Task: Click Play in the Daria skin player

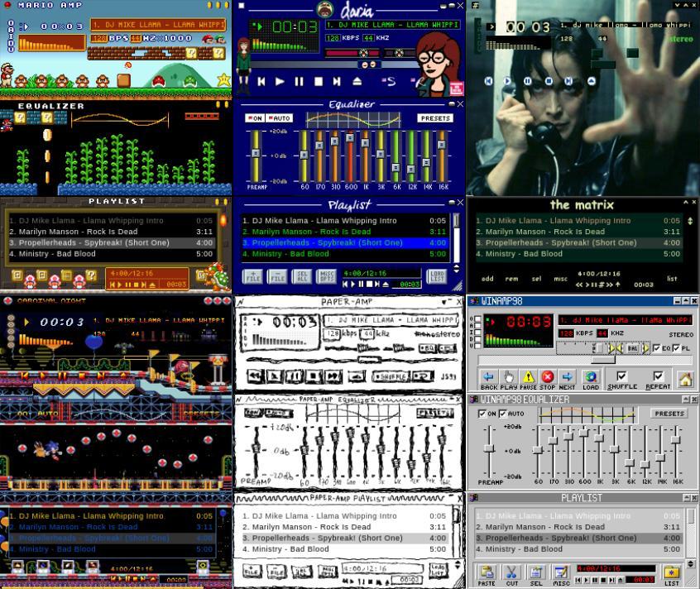Action: pos(280,82)
